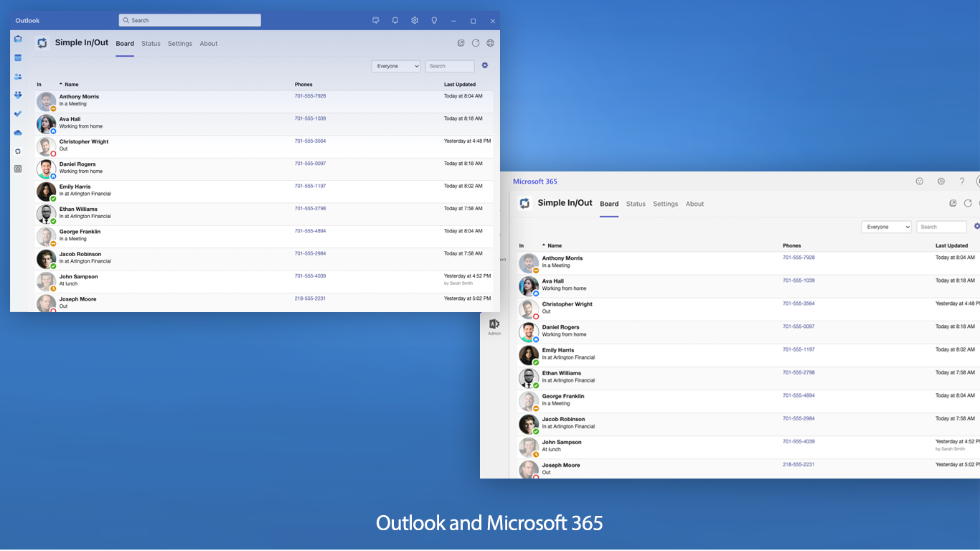This screenshot has width=980, height=551.
Task: Click phone link 701-555-4039 in Microsoft 365 window
Action: click(x=798, y=441)
